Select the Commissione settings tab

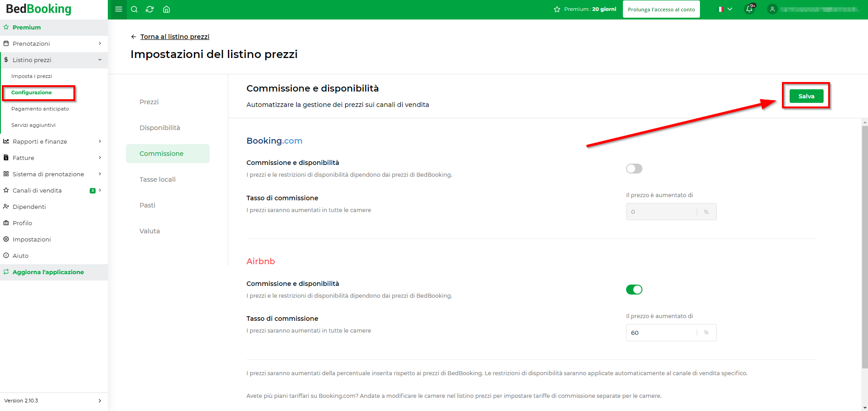click(168, 154)
